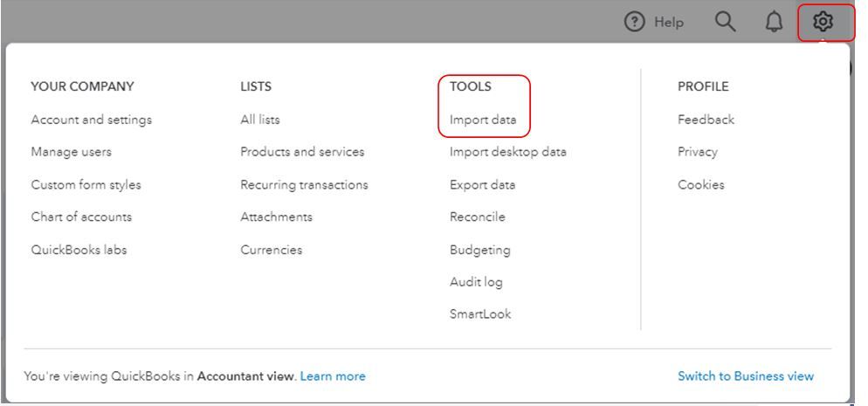
Task: Select Recurring transactions
Action: 304,185
